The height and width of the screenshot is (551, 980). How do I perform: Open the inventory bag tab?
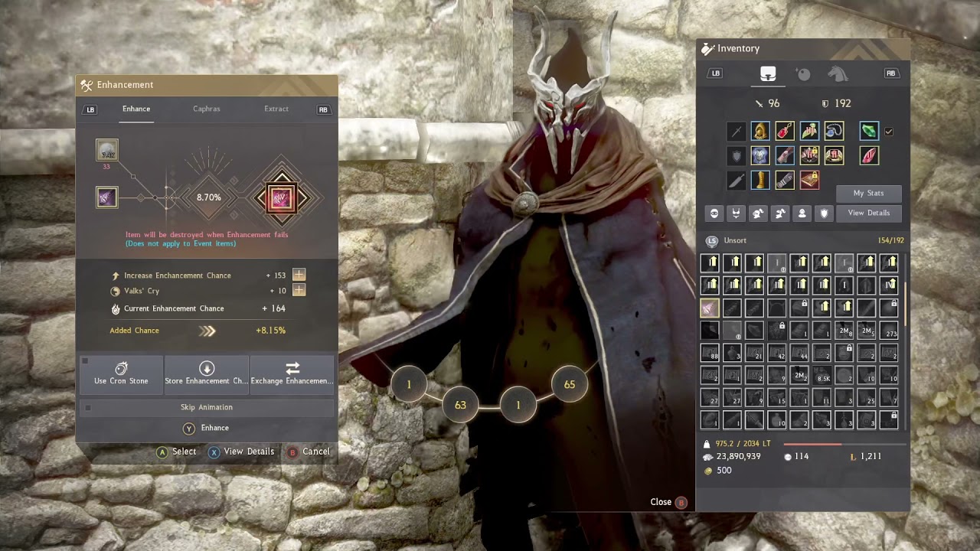(768, 73)
